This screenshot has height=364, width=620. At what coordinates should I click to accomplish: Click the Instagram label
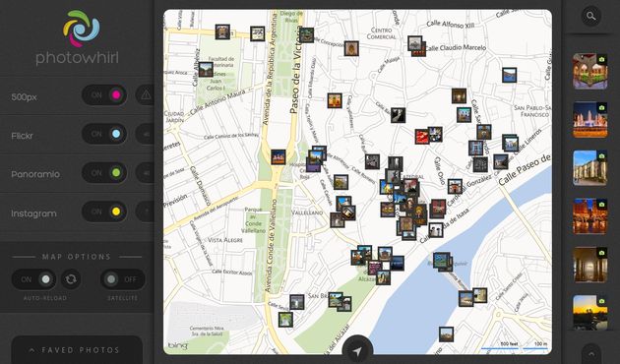click(x=34, y=213)
